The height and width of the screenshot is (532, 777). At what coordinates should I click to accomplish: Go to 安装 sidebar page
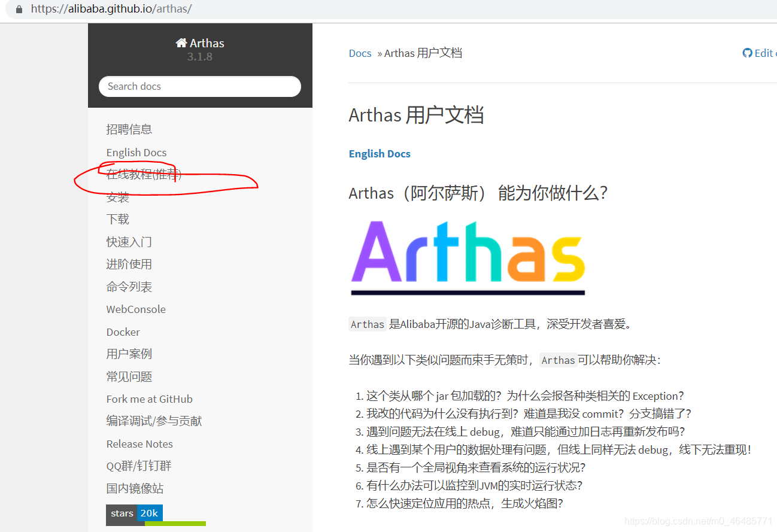[118, 197]
